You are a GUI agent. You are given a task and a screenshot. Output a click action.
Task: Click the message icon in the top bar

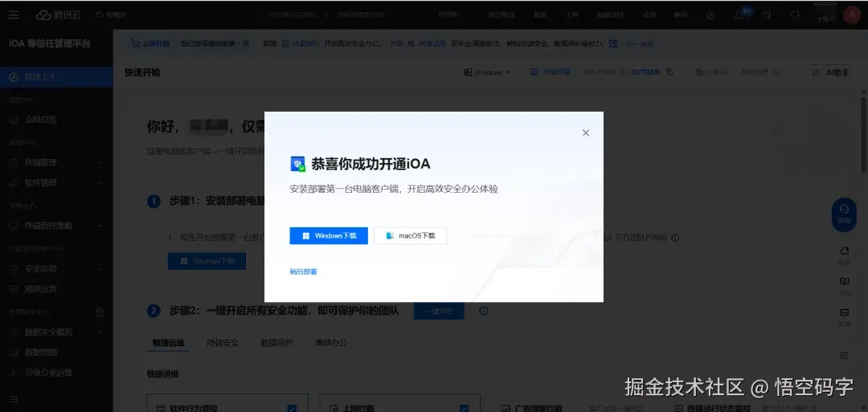coord(767,15)
